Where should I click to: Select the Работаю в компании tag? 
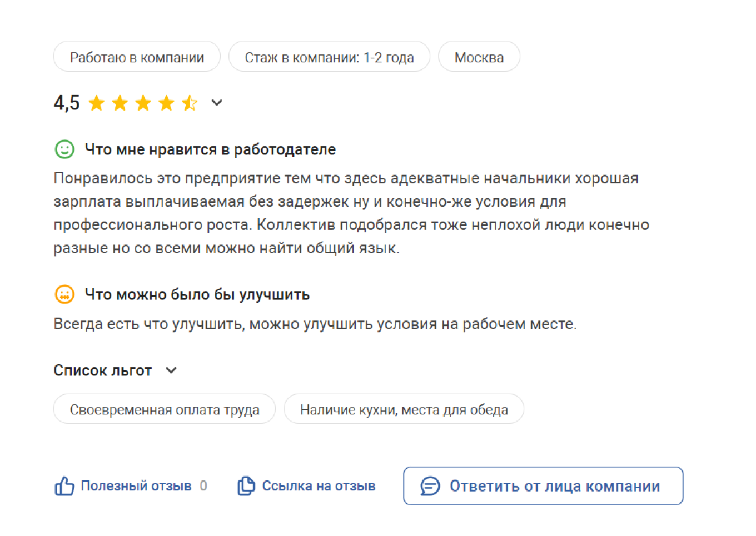(137, 56)
